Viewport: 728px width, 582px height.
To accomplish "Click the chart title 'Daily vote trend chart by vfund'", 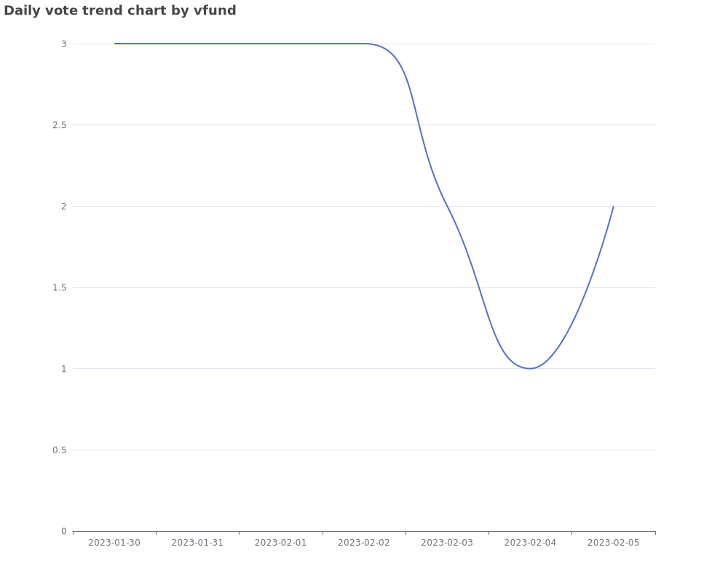I will [120, 11].
